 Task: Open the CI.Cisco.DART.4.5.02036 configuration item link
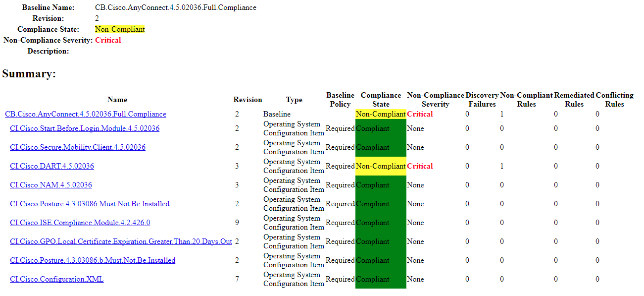(x=52, y=166)
